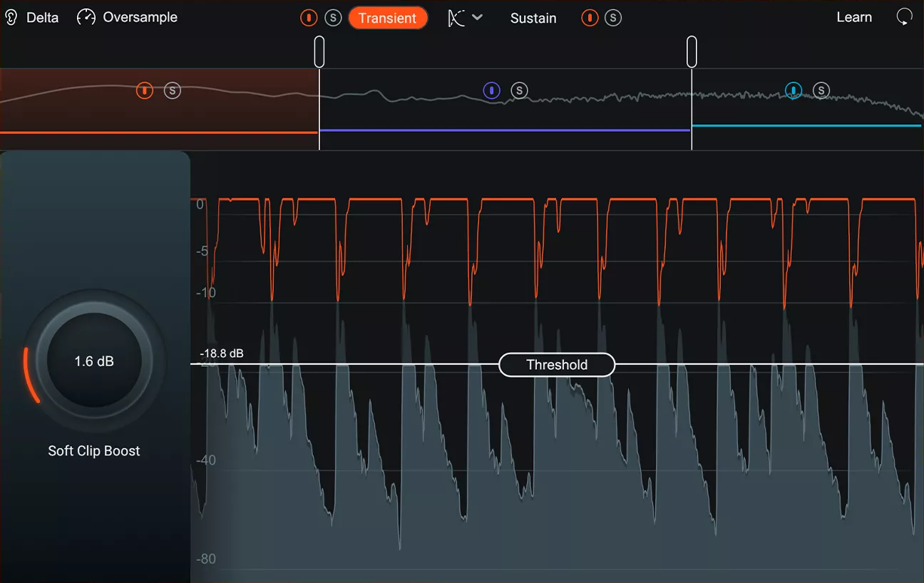Image resolution: width=924 pixels, height=583 pixels.
Task: Click the left crossover handle above the spectrum
Action: [319, 50]
